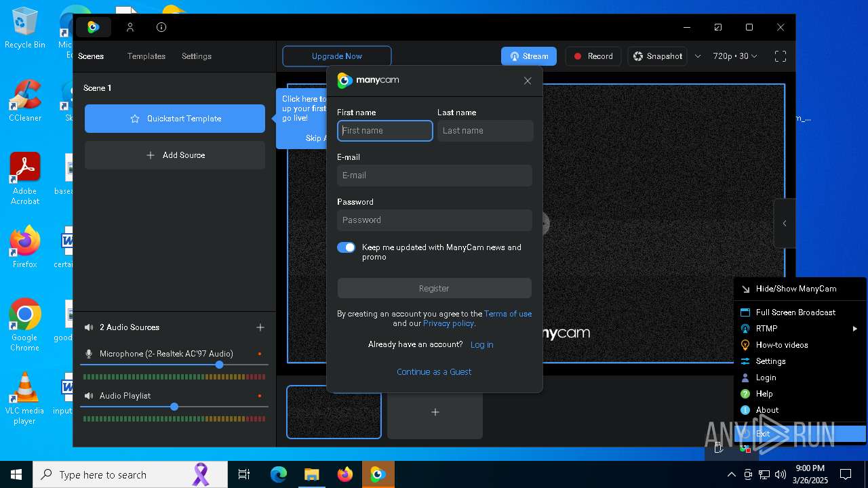Switch to the Templates tab
The width and height of the screenshot is (868, 488).
point(146,56)
